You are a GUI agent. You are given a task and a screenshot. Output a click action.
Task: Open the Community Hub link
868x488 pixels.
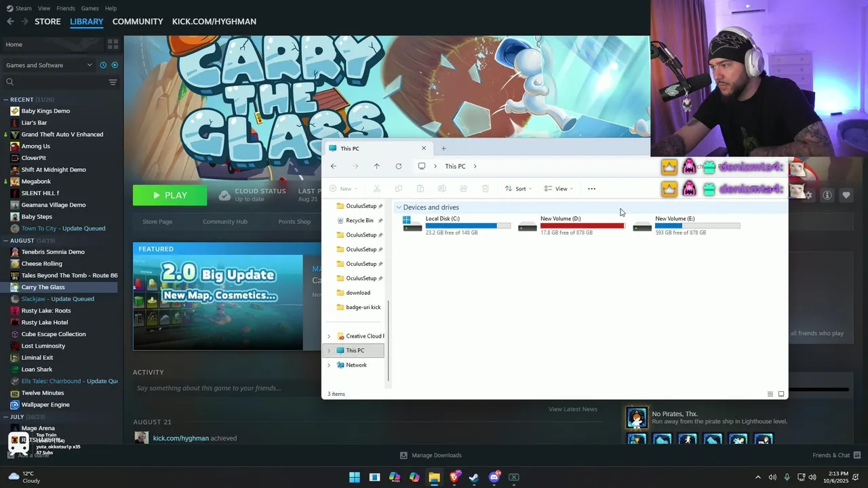click(x=225, y=222)
